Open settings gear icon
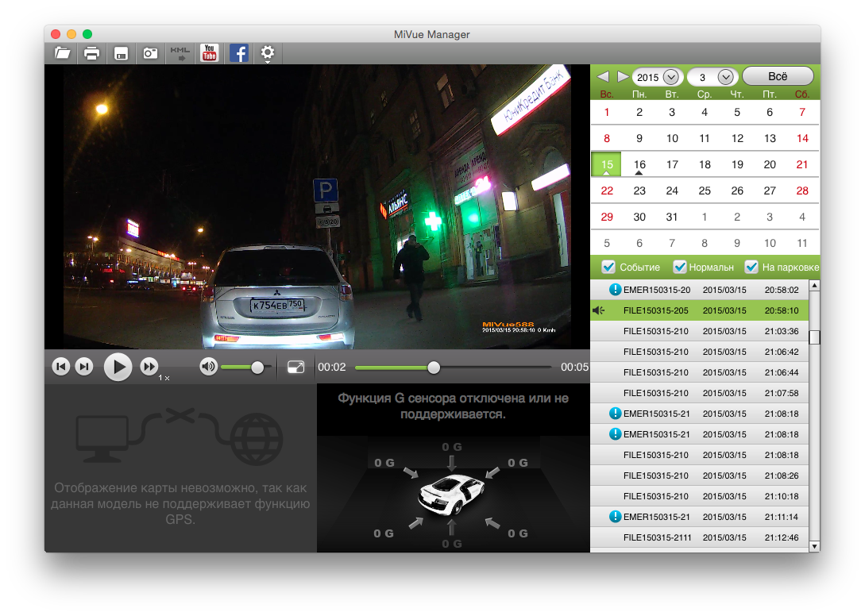 coord(268,53)
